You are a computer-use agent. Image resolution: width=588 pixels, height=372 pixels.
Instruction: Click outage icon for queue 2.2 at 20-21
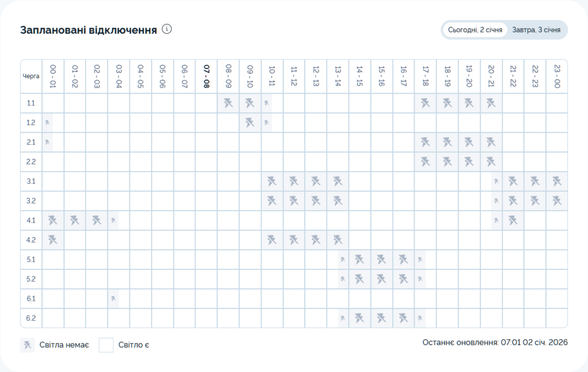[x=491, y=162]
